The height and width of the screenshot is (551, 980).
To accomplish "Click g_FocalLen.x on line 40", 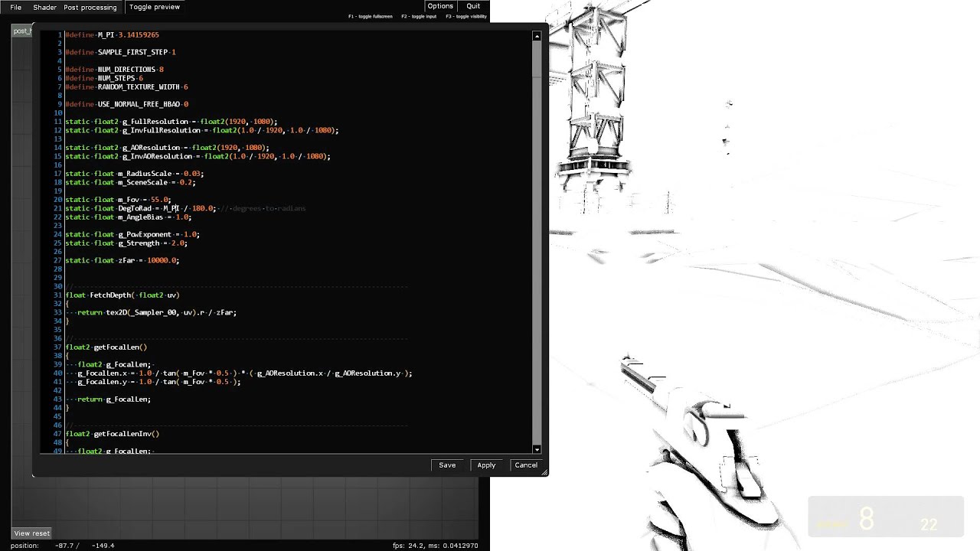I will (102, 373).
